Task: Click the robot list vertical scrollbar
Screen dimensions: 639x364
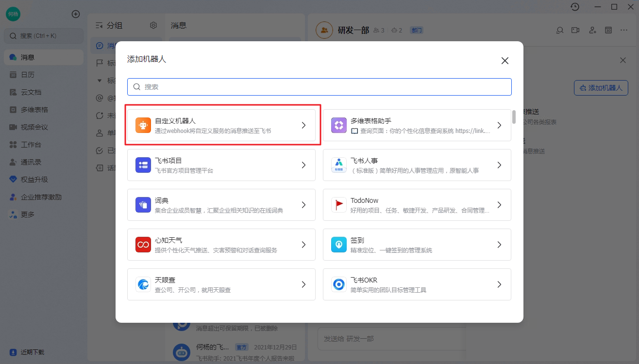Action: 514,117
